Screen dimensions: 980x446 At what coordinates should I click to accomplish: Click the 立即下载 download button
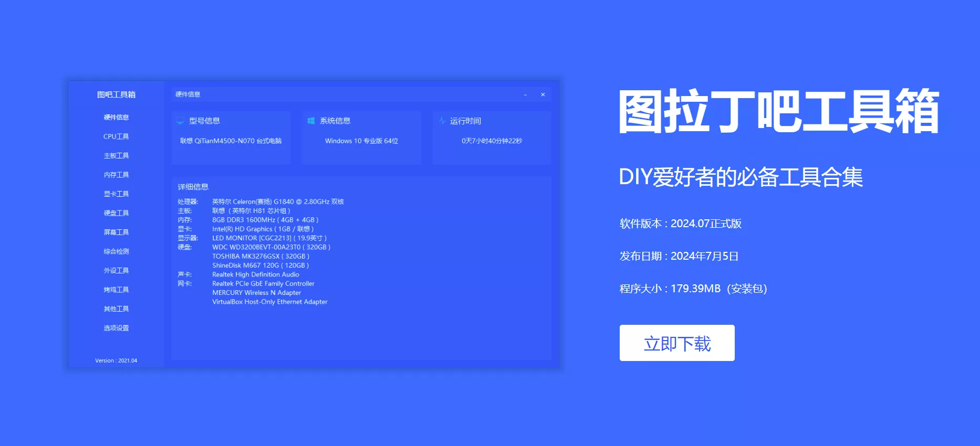click(x=677, y=343)
